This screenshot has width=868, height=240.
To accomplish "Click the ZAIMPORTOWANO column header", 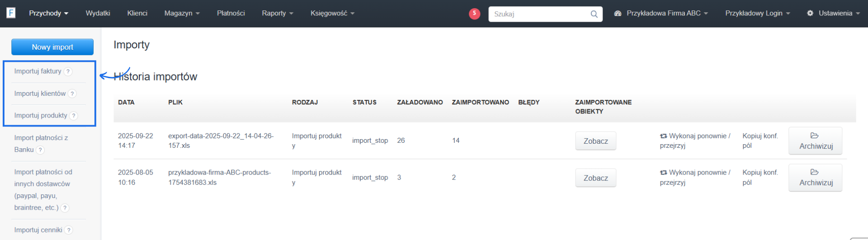I will [481, 103].
